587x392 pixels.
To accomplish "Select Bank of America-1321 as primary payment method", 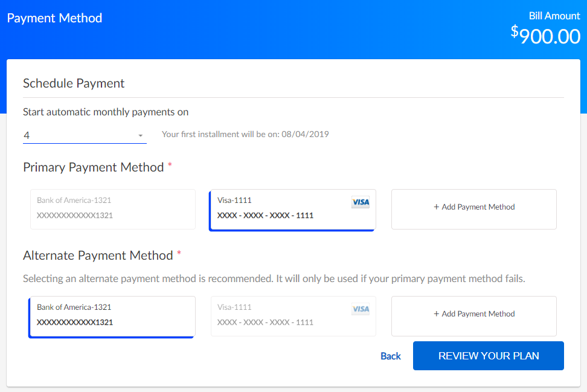I will point(113,209).
